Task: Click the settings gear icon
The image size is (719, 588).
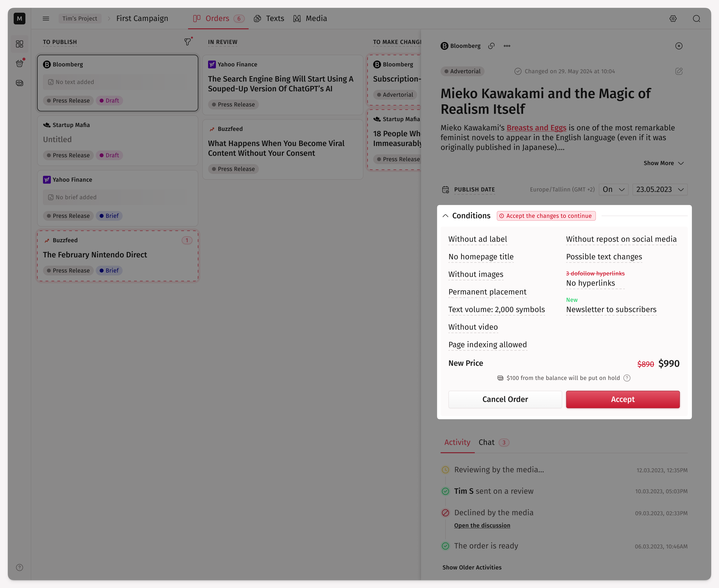Action: coord(673,19)
